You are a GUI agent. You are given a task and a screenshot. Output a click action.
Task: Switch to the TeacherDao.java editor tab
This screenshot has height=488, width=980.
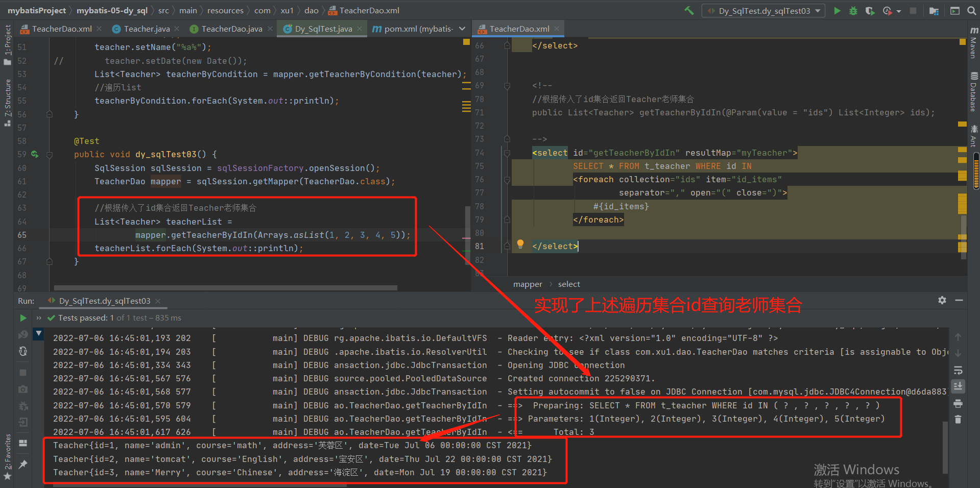point(231,29)
